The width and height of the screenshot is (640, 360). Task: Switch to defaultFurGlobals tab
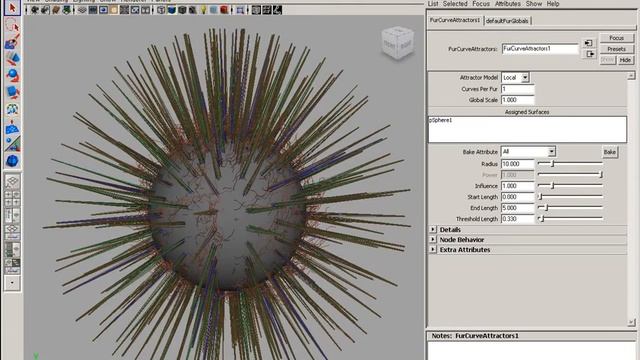pyautogui.click(x=507, y=21)
